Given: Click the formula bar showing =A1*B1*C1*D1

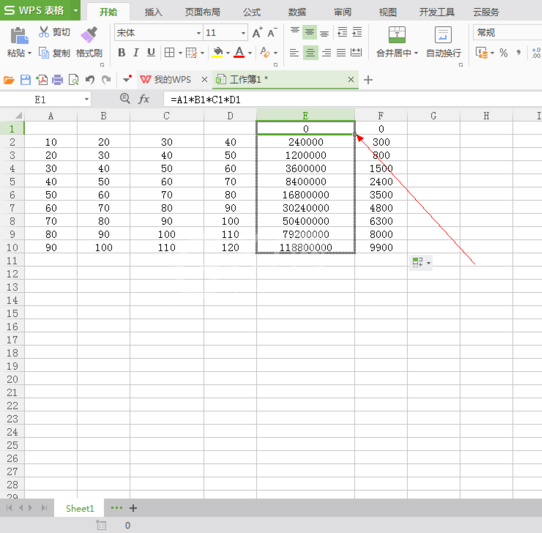Looking at the screenshot, I should pos(353,100).
